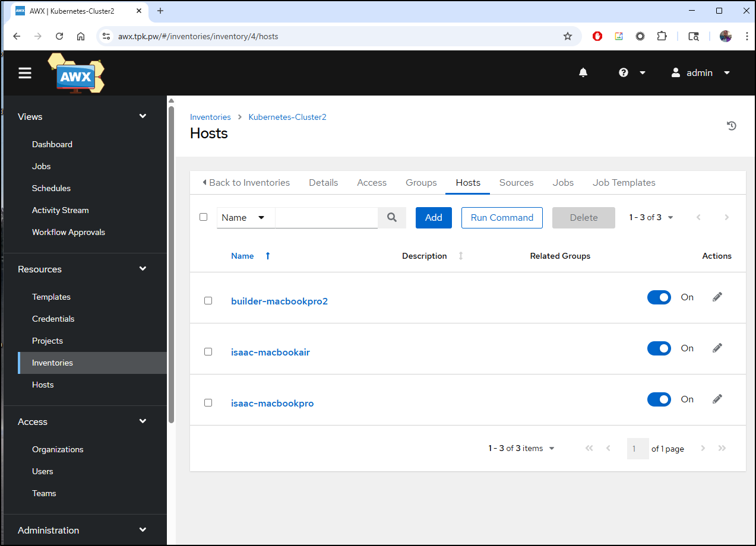Open the Kubernetes-Cluster2 breadcrumb link
756x546 pixels.
click(x=287, y=117)
